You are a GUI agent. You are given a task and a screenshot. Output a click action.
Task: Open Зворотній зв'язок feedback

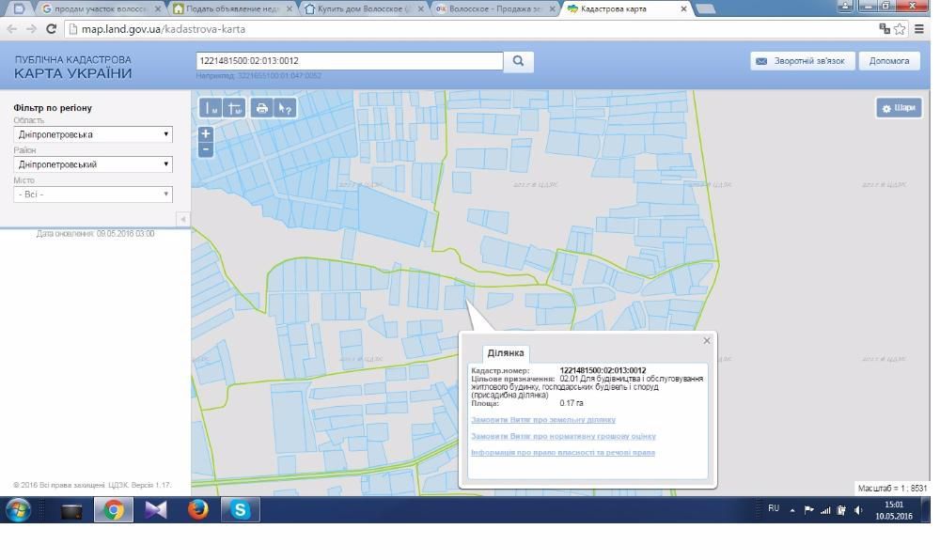coord(802,61)
